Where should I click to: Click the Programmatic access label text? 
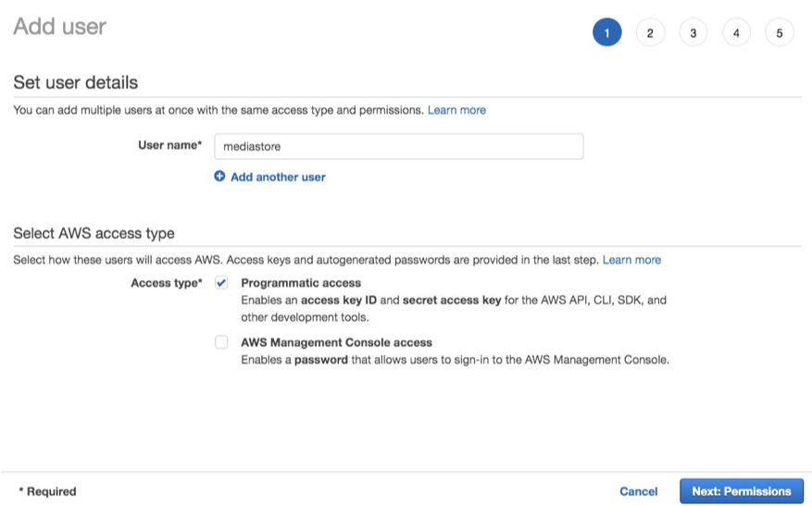coord(301,283)
